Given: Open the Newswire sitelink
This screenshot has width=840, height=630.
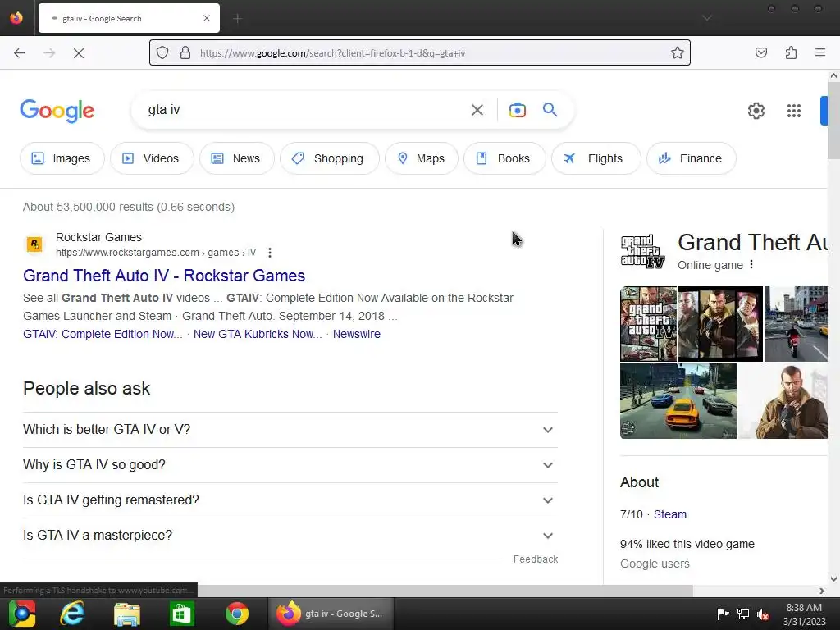Looking at the screenshot, I should (x=356, y=334).
